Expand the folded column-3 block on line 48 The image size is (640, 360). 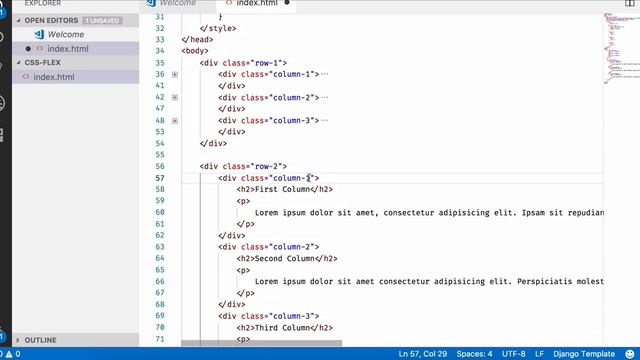(x=175, y=121)
